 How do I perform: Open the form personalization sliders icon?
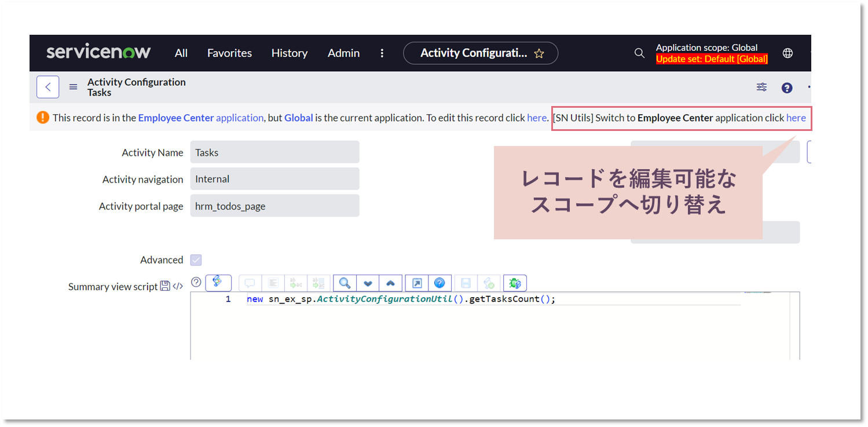click(x=761, y=87)
